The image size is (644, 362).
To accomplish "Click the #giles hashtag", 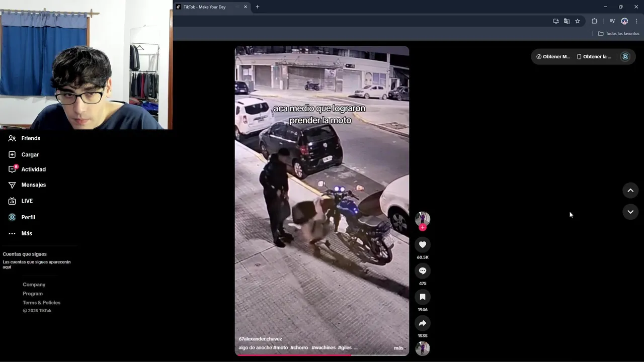I will click(345, 348).
